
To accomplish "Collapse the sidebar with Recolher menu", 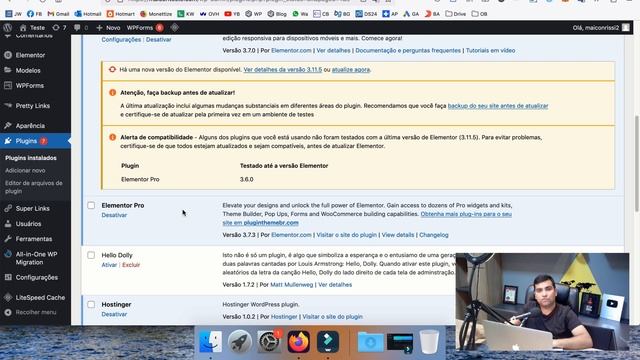I will [31, 312].
